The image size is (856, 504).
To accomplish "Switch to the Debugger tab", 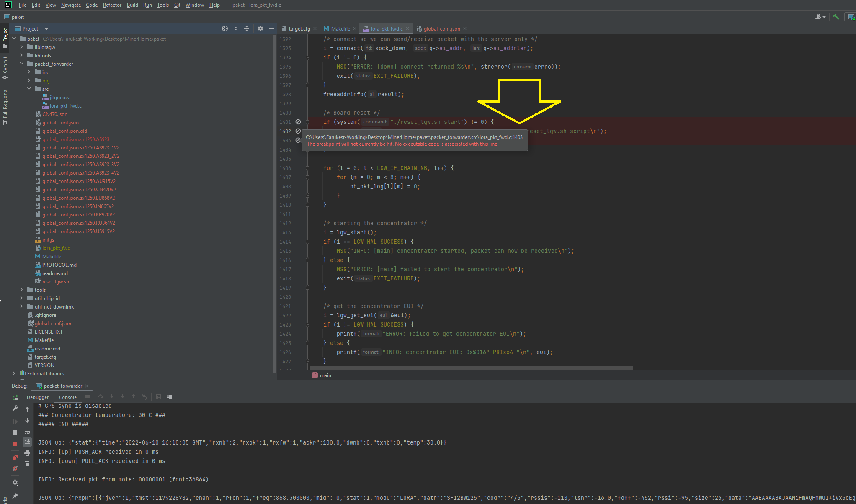I will (38, 397).
